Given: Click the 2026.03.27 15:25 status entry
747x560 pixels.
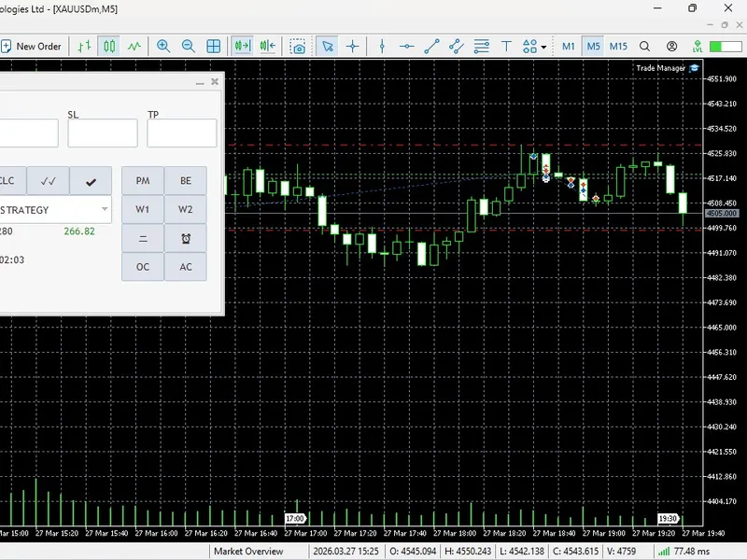Looking at the screenshot, I should (x=345, y=552).
